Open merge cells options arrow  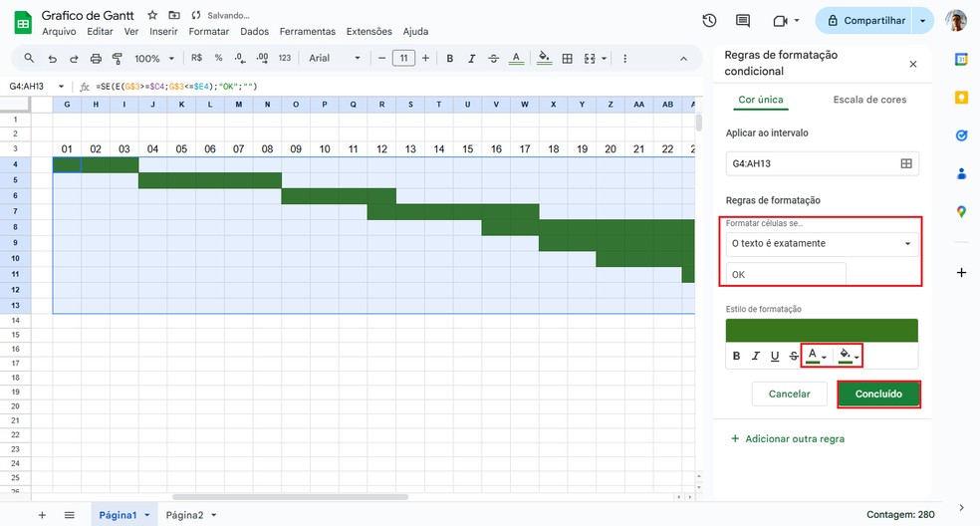[604, 58]
